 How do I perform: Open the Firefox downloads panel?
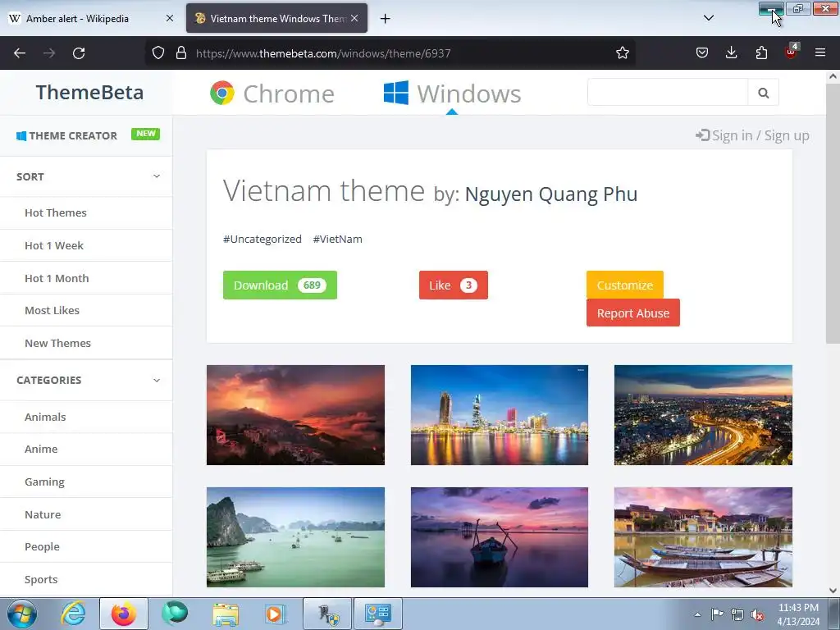(x=731, y=53)
